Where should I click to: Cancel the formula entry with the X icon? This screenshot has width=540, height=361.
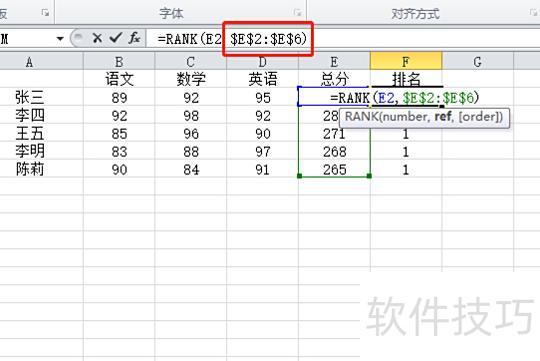(x=97, y=38)
